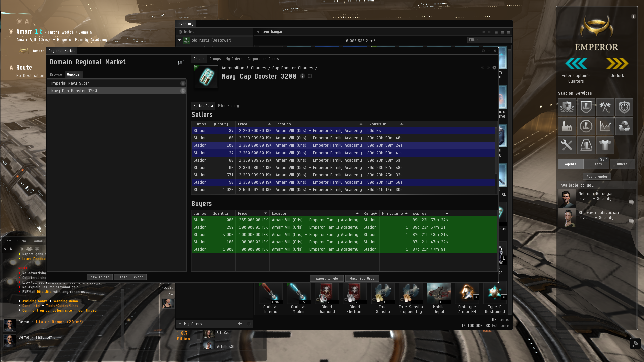Image resolution: width=644 pixels, height=362 pixels.
Task: Click info icon beside Navy Cap Booster 3200 title
Action: pyautogui.click(x=302, y=76)
